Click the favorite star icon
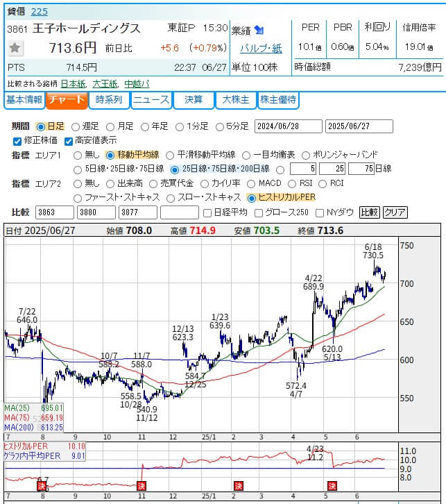Screen dimensions: 446x504 15,48
